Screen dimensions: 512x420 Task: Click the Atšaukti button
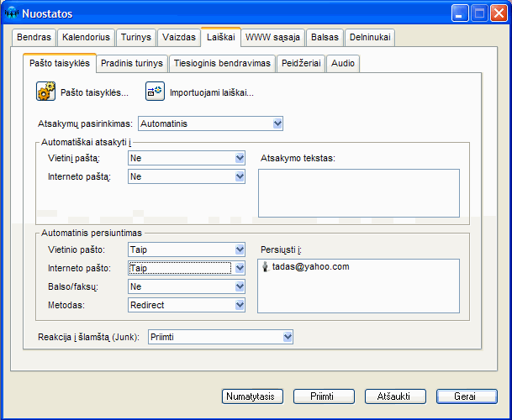[394, 396]
